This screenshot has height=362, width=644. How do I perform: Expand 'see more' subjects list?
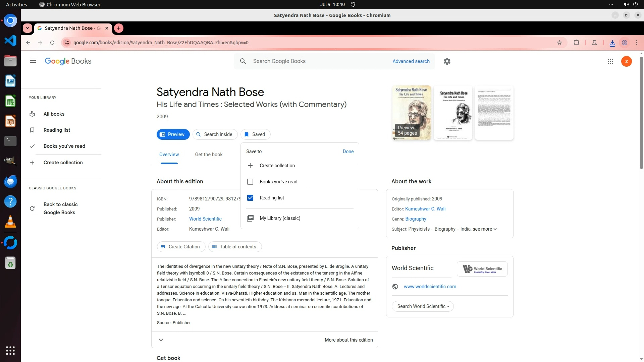484,229
